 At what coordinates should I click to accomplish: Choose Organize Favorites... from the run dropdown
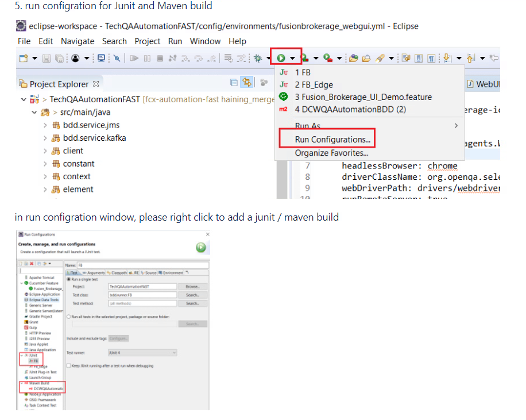point(331,153)
